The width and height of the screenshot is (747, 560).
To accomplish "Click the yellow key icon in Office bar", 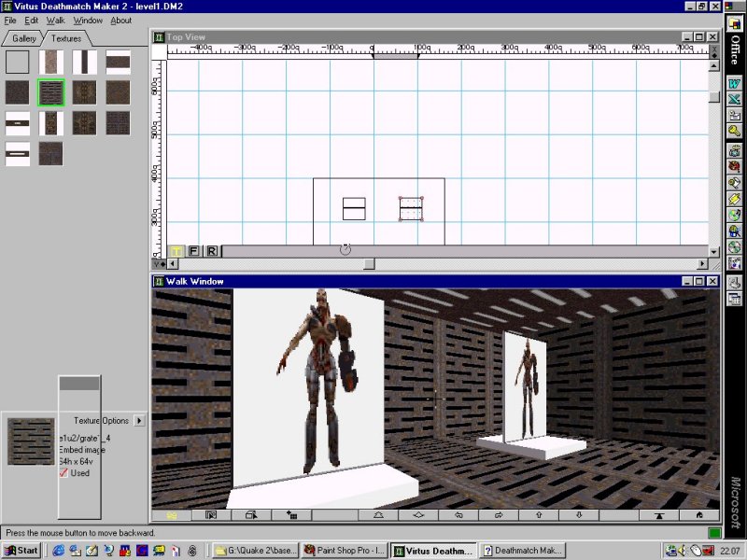I will pos(734,131).
